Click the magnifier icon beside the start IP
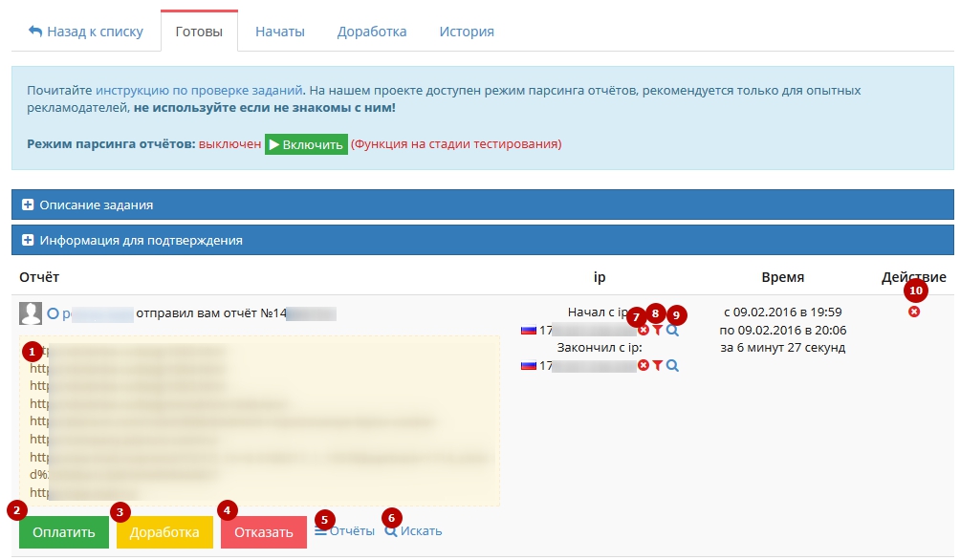Screen dimensions: 960x560 pos(673,331)
